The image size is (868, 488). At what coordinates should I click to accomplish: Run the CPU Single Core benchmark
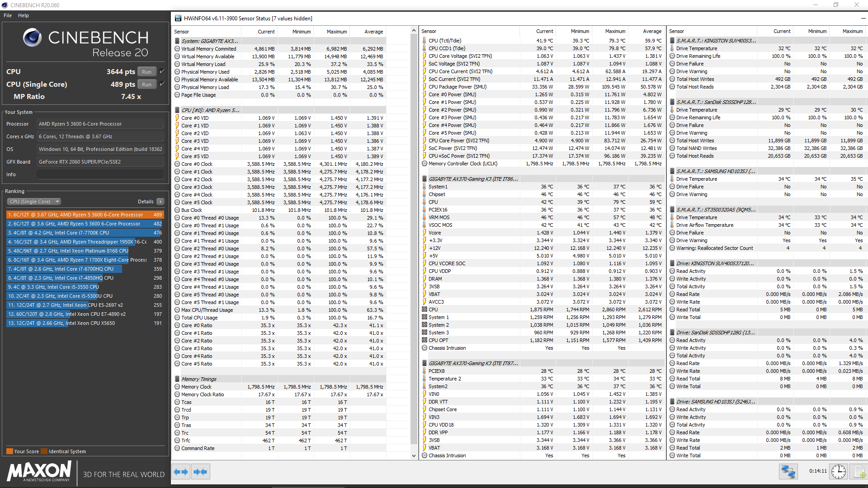[x=146, y=84]
